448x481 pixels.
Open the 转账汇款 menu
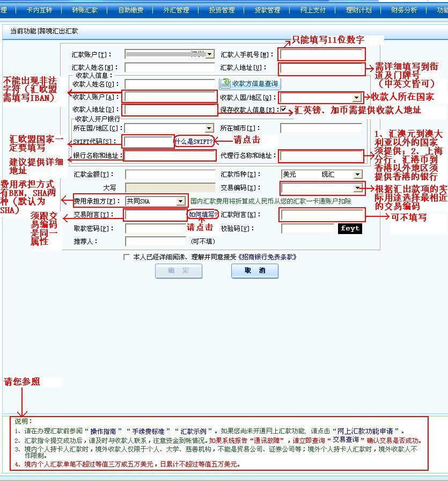click(x=85, y=10)
